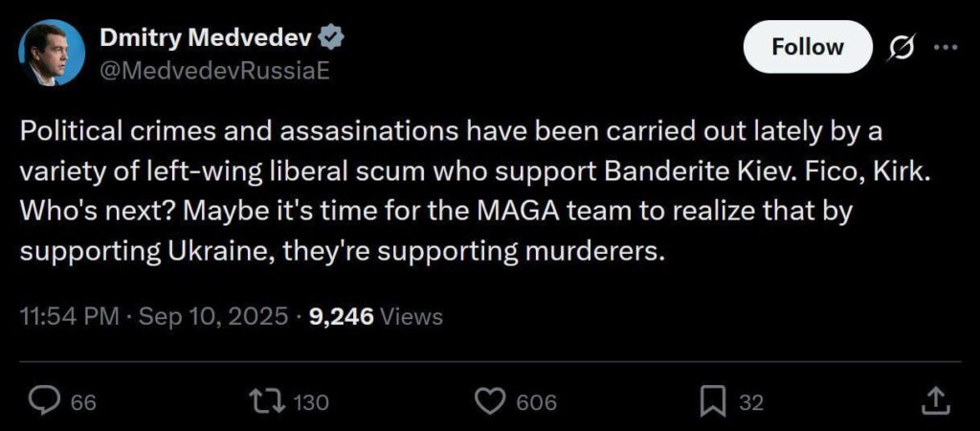Open Dmitry Medvedev's profile picture
980x431 pixels.
click(52, 53)
